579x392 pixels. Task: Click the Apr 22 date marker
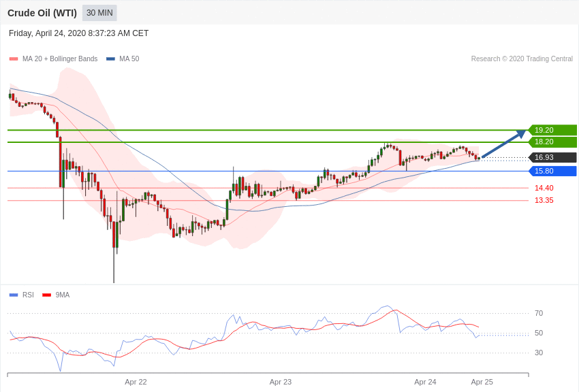[x=136, y=382]
